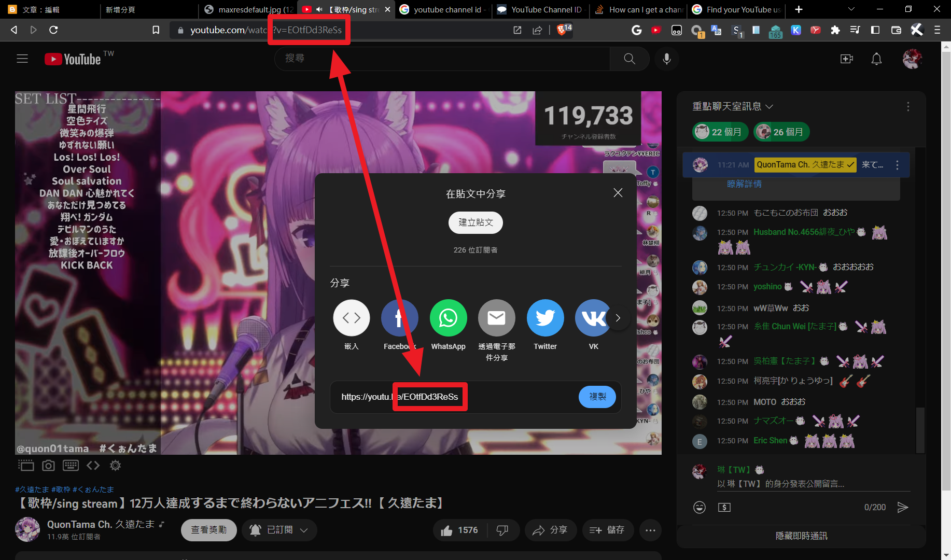951x560 pixels.
Task: Switch to the YouTube Channel ID tab
Action: 540,9
